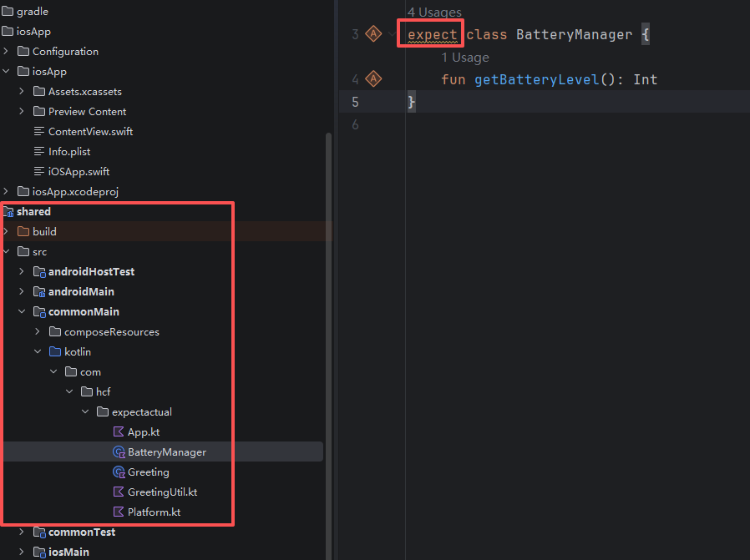Image resolution: width=750 pixels, height=560 pixels.
Task: Click line number 5 in the gutter
Action: click(x=355, y=102)
